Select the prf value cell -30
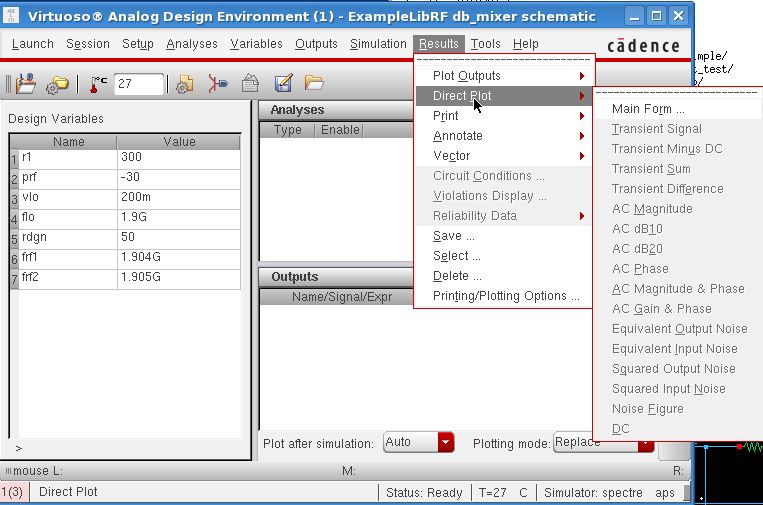Image resolution: width=763 pixels, height=505 pixels. pyautogui.click(x=179, y=178)
